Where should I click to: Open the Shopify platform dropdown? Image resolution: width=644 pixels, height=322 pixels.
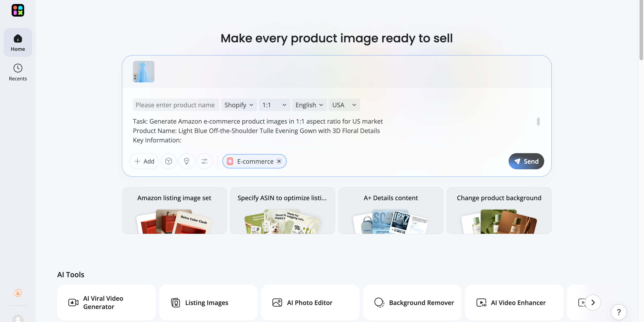coord(239,105)
